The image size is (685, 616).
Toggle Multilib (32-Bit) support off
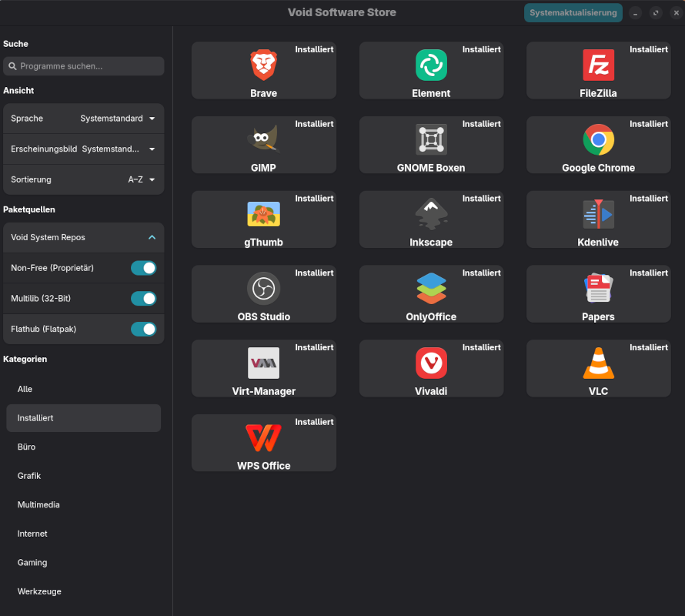pyautogui.click(x=144, y=298)
